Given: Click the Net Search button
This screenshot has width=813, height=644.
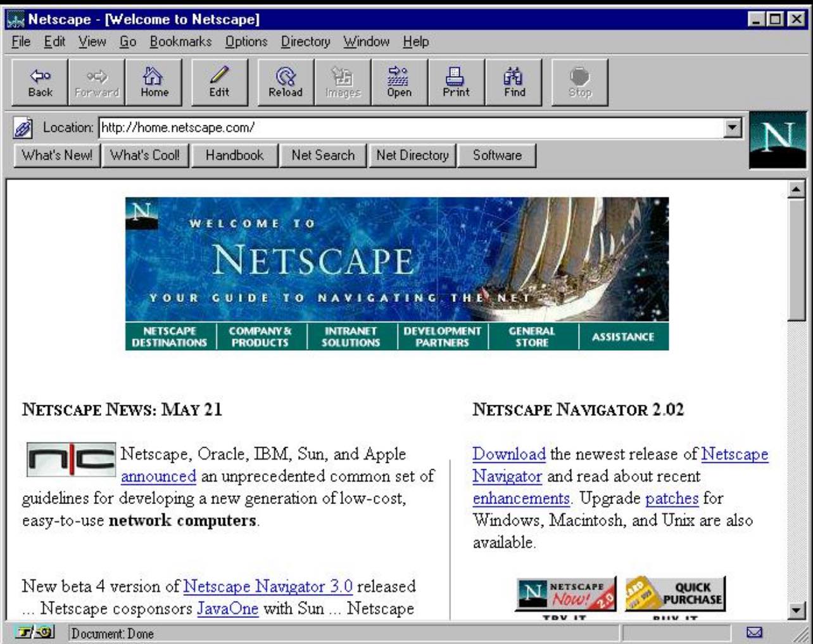Looking at the screenshot, I should [x=323, y=155].
